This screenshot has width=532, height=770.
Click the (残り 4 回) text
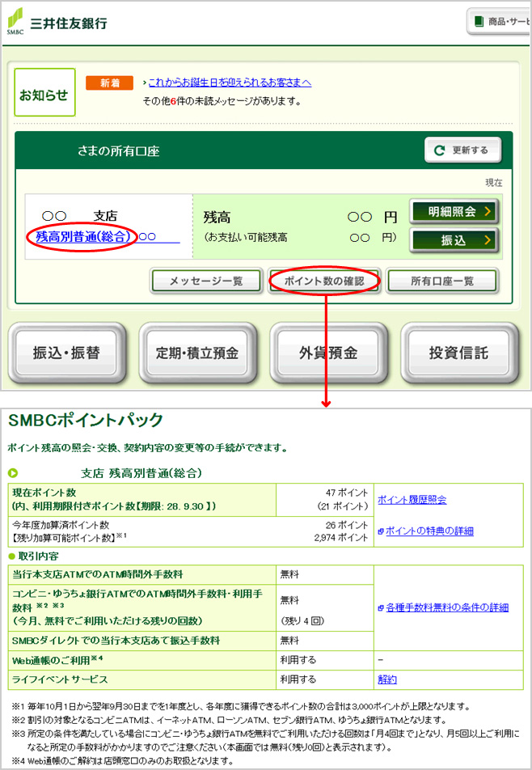click(x=302, y=620)
